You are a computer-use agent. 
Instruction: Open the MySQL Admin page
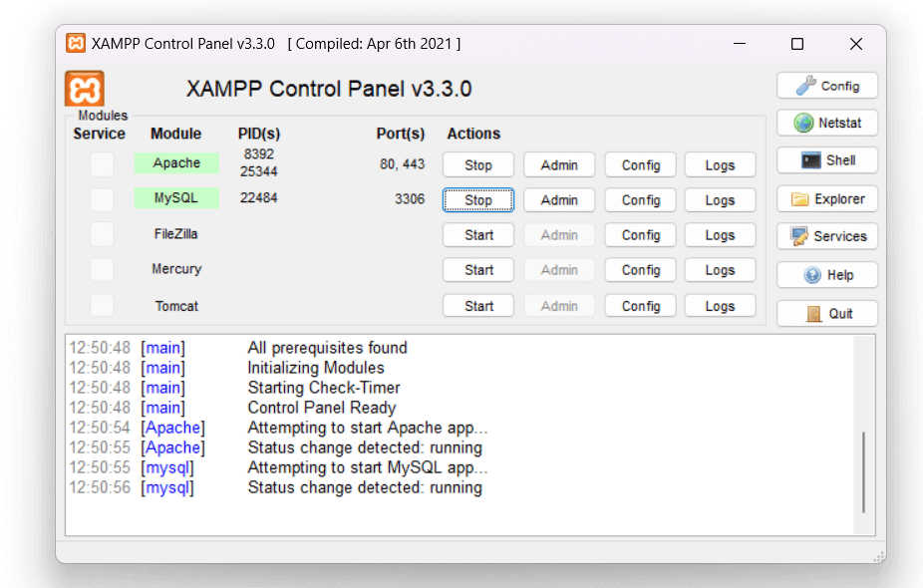559,200
